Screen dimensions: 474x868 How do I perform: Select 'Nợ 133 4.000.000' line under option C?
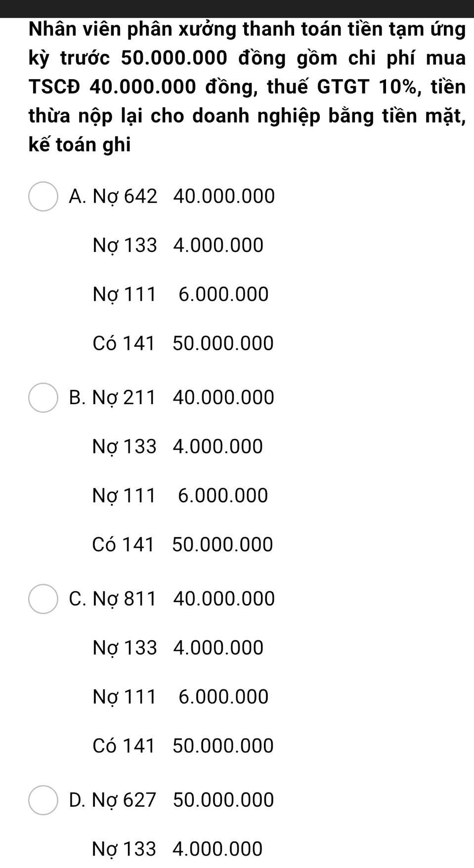coord(178,648)
